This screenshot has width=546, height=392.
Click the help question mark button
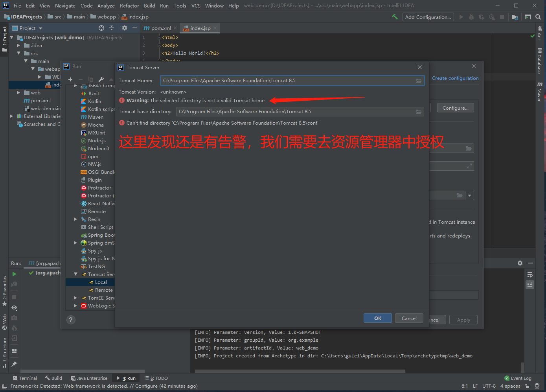(x=71, y=320)
